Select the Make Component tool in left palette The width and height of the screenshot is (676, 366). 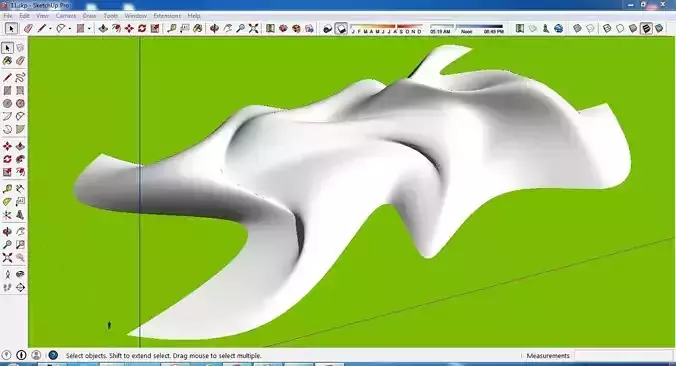click(x=20, y=48)
